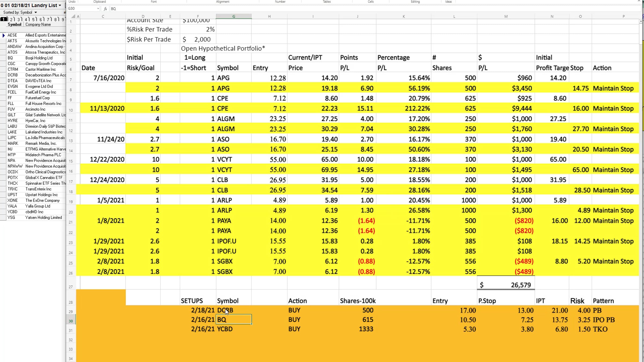The image size is (644, 362).
Task: Click the TKO pattern cell
Action: [616, 329]
